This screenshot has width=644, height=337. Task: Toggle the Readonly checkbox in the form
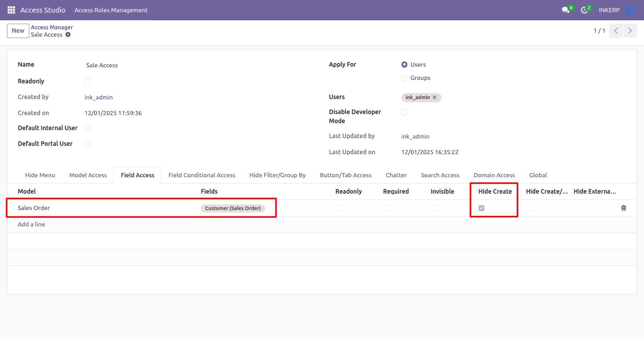pyautogui.click(x=87, y=81)
